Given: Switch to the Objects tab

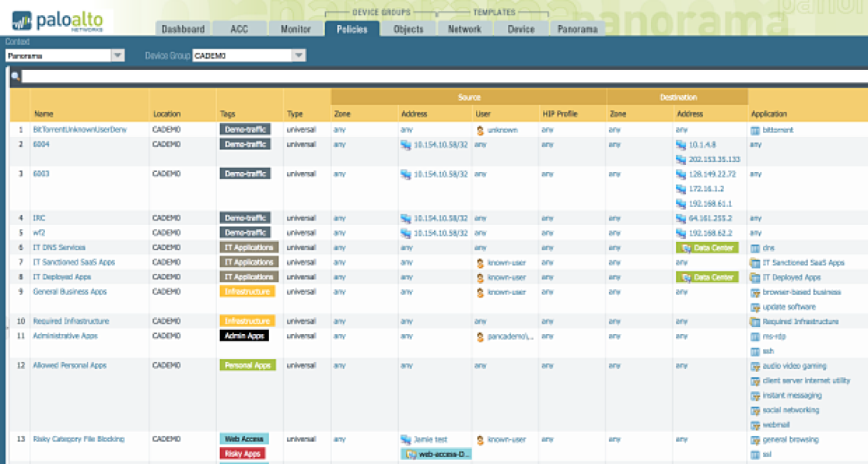Looking at the screenshot, I should [408, 29].
